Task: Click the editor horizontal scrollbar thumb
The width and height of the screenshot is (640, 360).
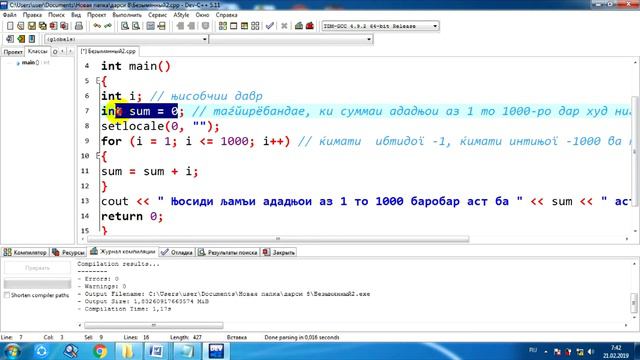Action: [278, 239]
